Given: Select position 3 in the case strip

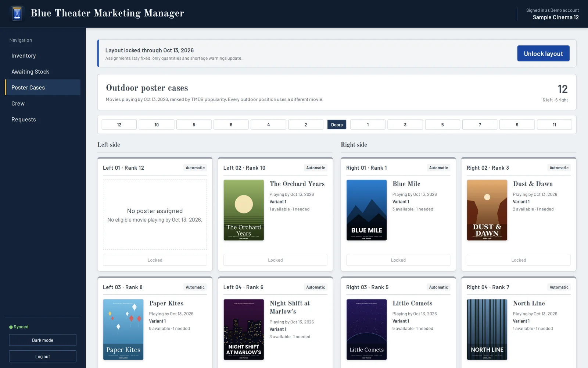Looking at the screenshot, I should (405, 125).
